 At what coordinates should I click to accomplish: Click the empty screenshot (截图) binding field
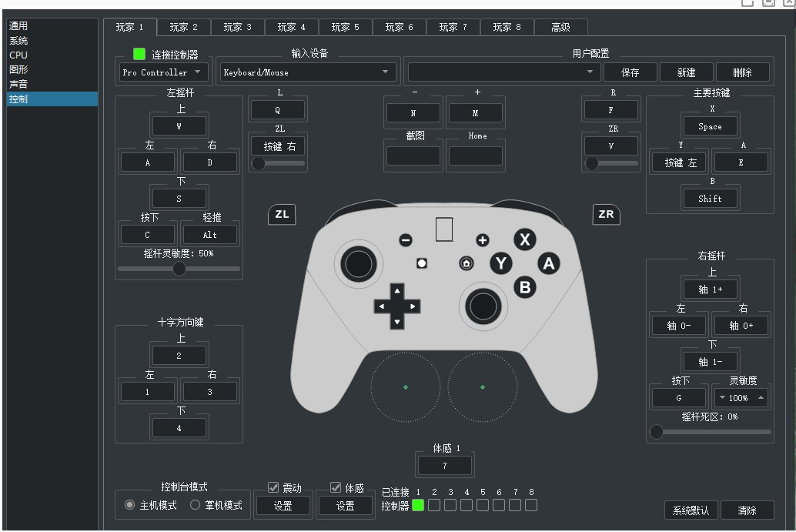413,156
